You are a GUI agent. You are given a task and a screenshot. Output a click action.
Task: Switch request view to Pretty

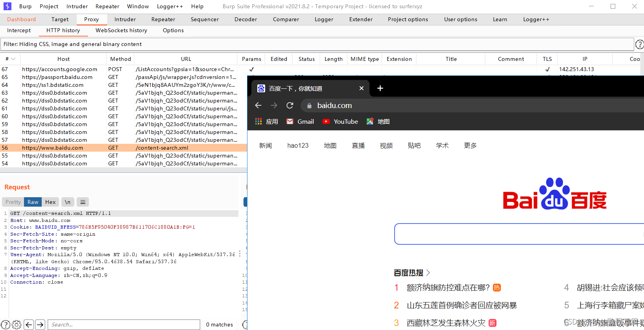click(13, 202)
